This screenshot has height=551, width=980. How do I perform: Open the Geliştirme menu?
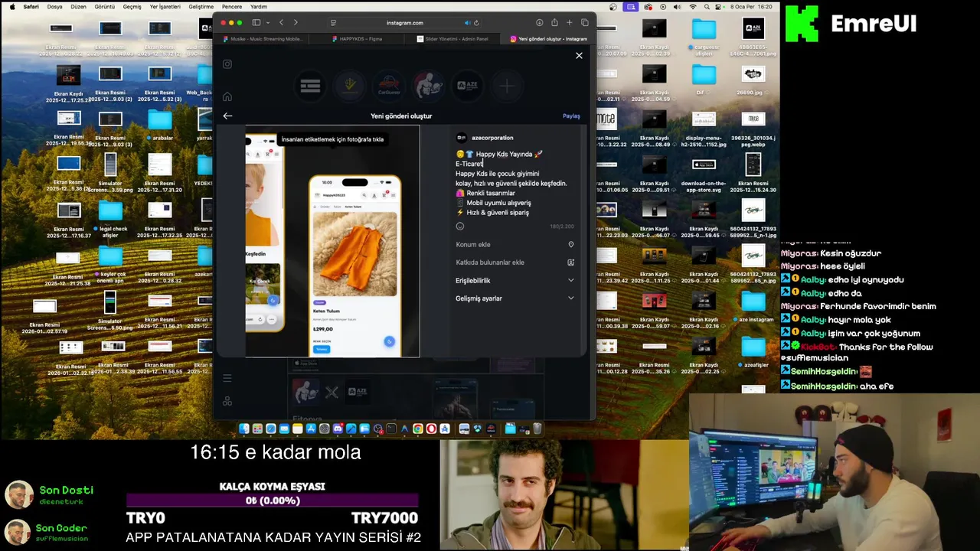(201, 6)
